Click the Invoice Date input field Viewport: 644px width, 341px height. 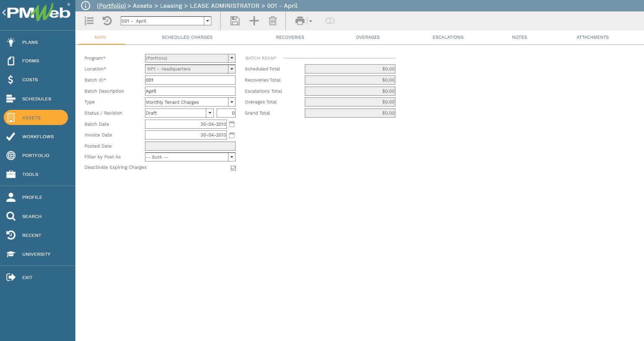tap(186, 135)
